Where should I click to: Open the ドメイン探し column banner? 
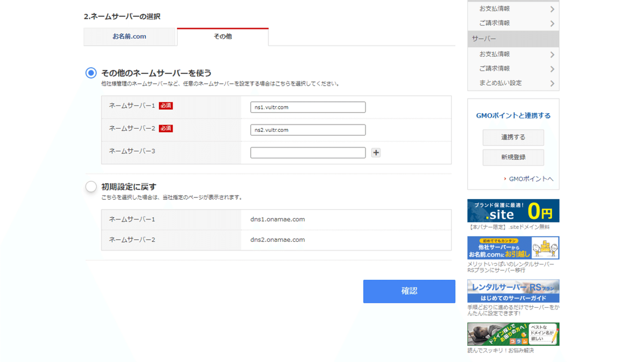point(513,334)
